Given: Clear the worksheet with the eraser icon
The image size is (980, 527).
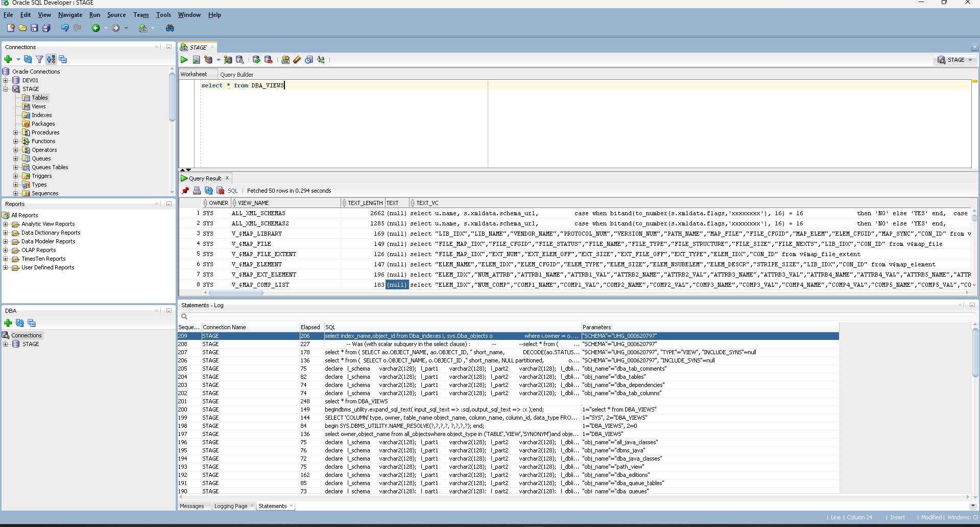Looking at the screenshot, I should (297, 60).
